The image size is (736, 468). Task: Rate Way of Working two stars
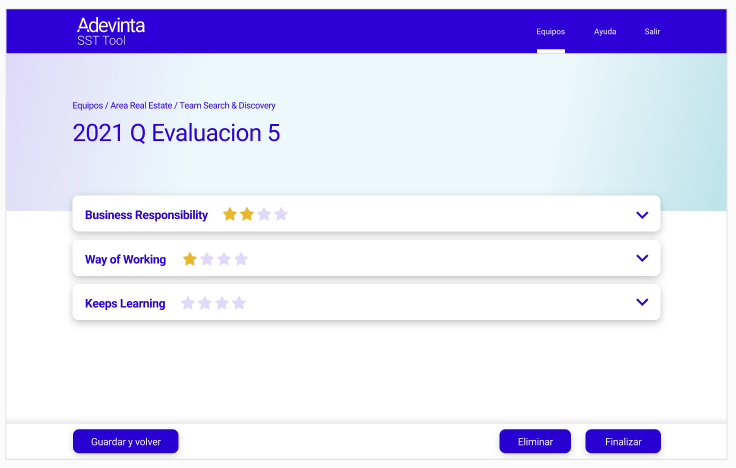pos(207,259)
